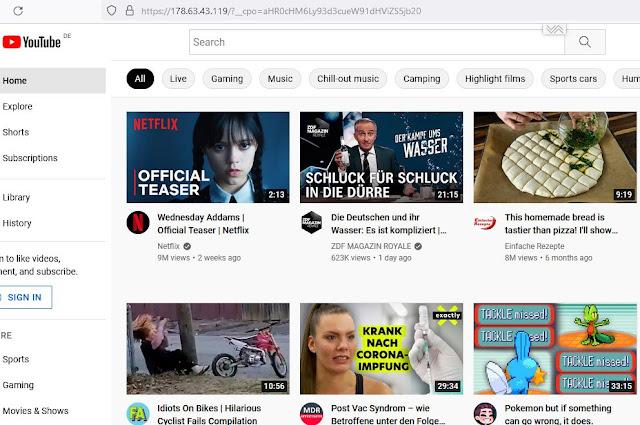Open Subscriptions in the sidebar
Image resolution: width=640 pixels, height=425 pixels.
click(x=53, y=158)
